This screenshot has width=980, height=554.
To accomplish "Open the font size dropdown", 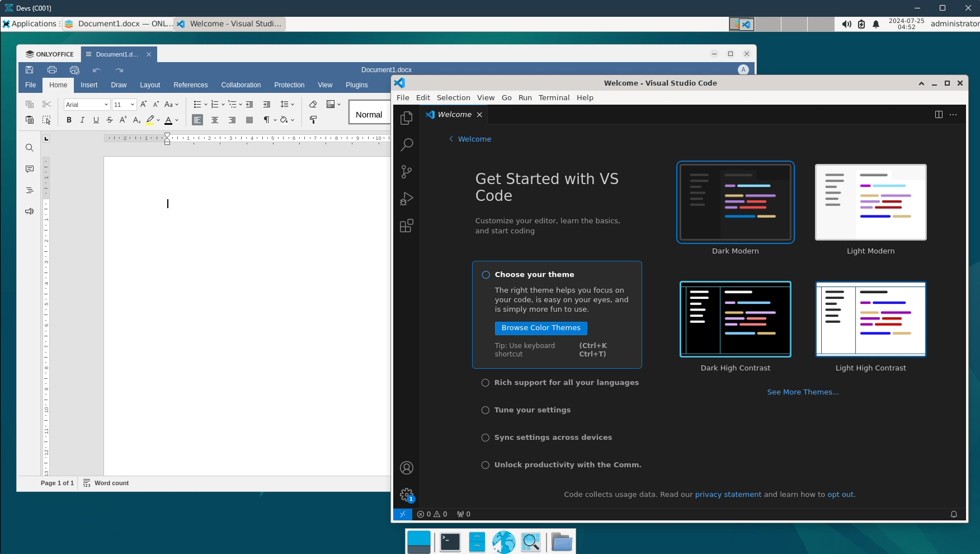I will (x=133, y=105).
